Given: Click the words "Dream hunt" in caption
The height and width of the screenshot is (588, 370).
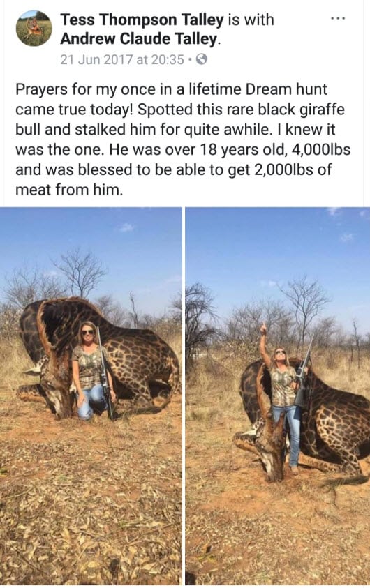Looking at the screenshot, I should [286, 89].
